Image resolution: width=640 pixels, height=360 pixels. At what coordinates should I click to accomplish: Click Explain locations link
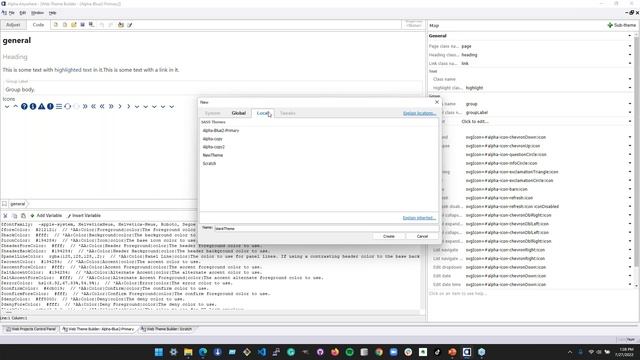(419, 113)
